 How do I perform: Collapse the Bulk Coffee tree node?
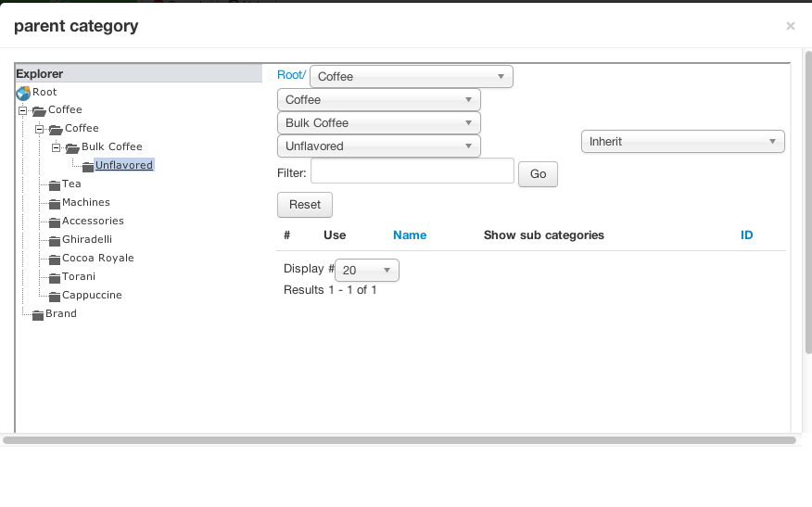[x=56, y=147]
